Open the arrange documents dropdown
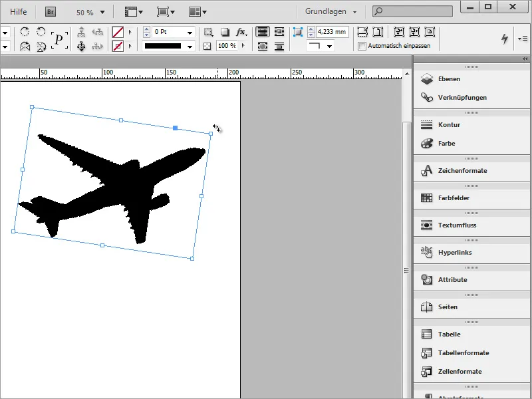Viewport: 532px width, 399px height. pos(198,12)
